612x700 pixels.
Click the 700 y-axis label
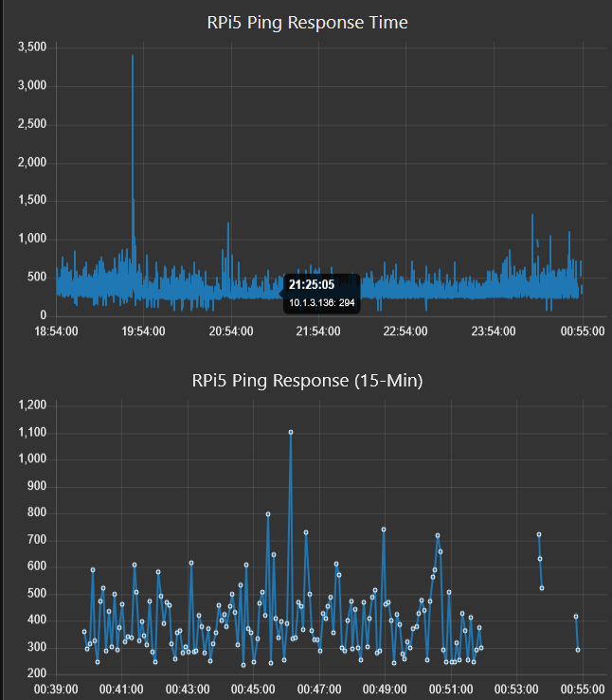[x=37, y=540]
